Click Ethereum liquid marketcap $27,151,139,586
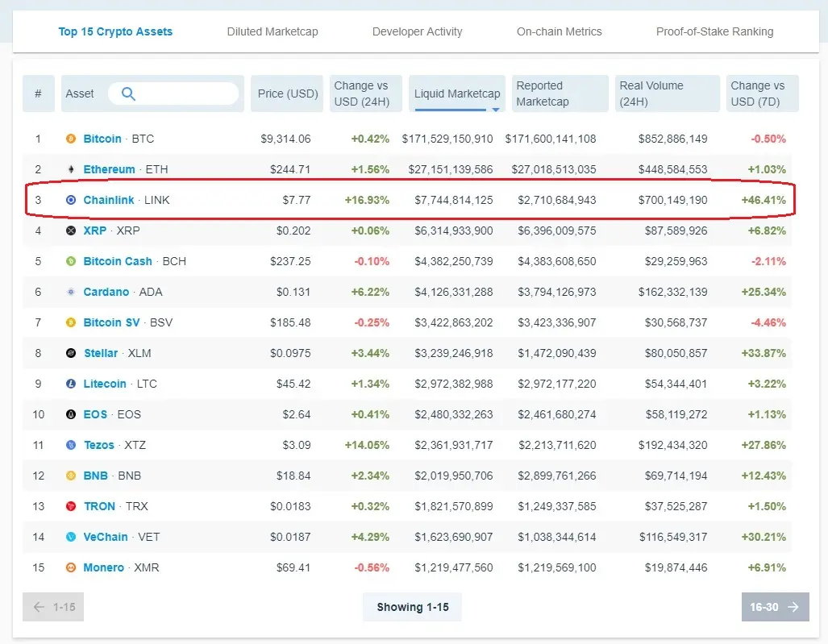828x644 pixels. (x=451, y=169)
